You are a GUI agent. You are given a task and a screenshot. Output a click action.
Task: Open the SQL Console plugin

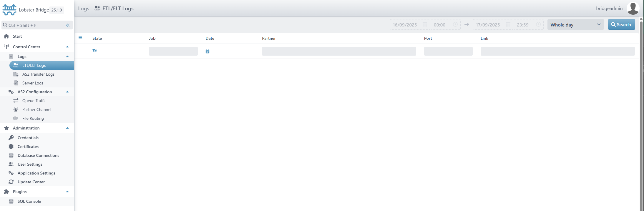click(x=29, y=201)
